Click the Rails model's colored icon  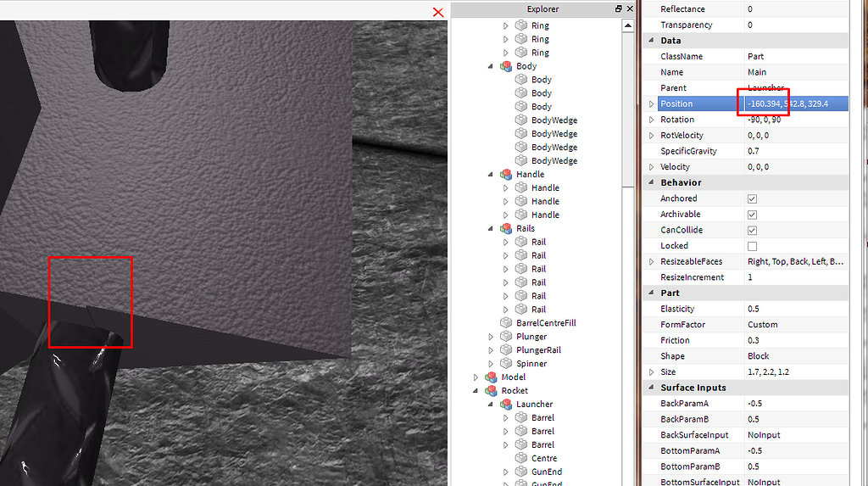[x=506, y=228]
